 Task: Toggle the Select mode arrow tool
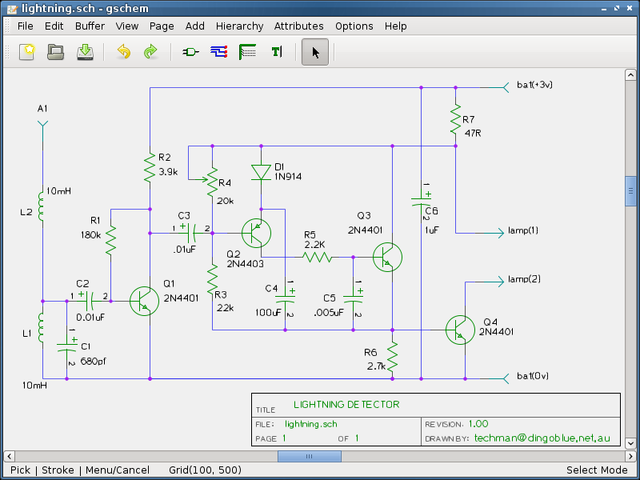(x=315, y=52)
